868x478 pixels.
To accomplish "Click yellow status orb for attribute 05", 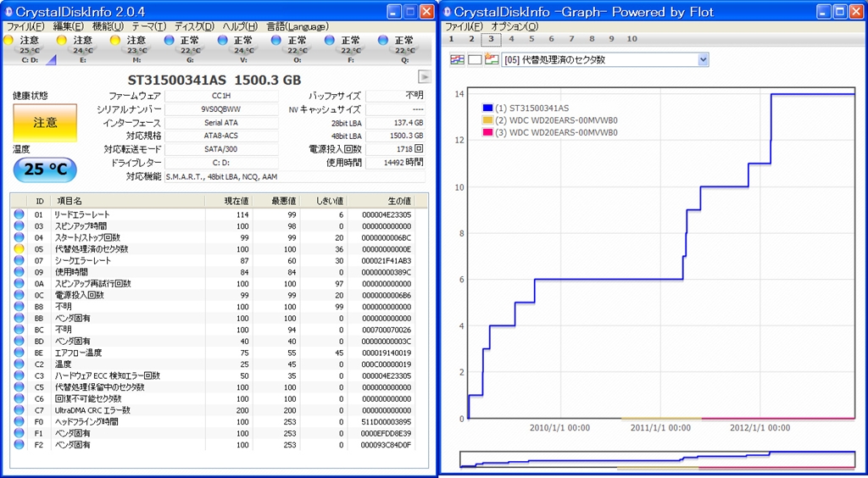I will [x=19, y=249].
